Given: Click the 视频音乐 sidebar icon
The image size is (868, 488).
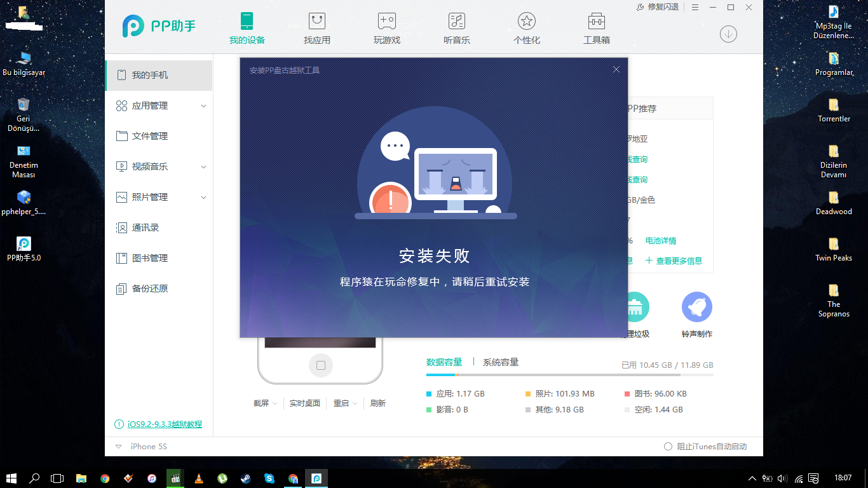Looking at the screenshot, I should pyautogui.click(x=121, y=166).
